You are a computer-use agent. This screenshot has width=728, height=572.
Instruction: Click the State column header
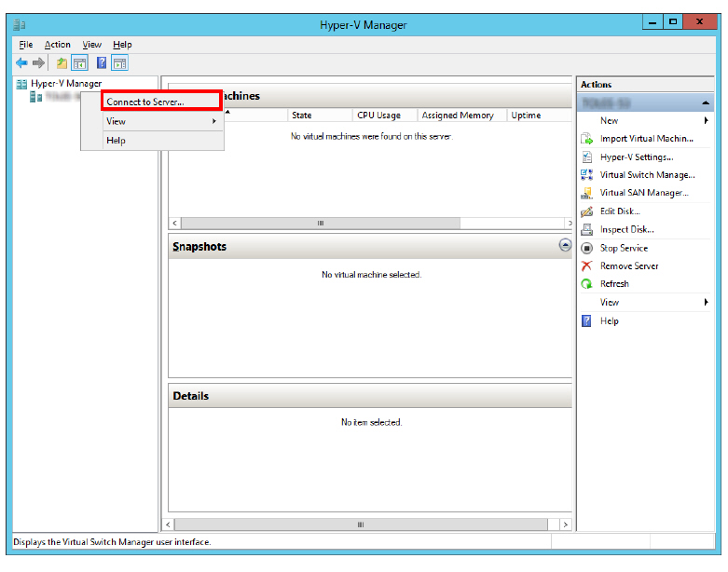pos(320,115)
